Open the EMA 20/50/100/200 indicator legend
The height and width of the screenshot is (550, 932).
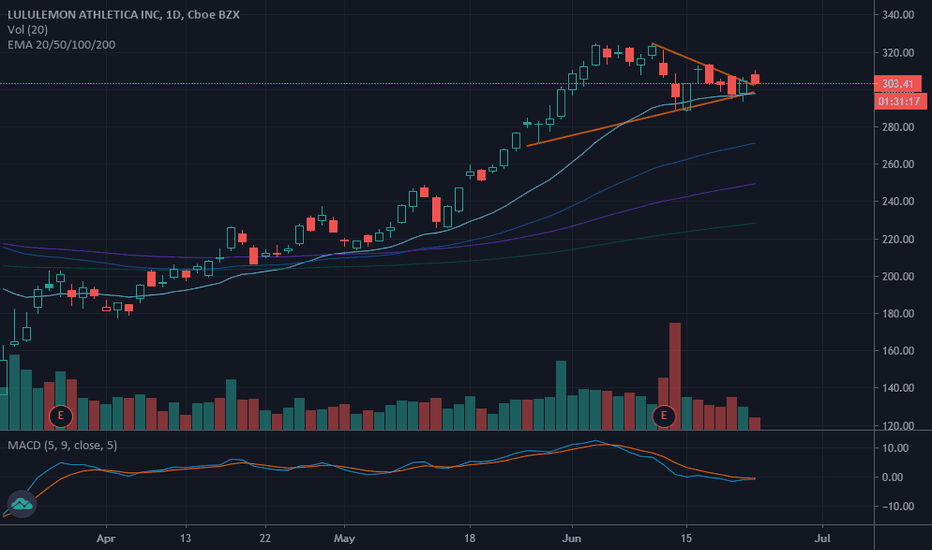tap(61, 45)
